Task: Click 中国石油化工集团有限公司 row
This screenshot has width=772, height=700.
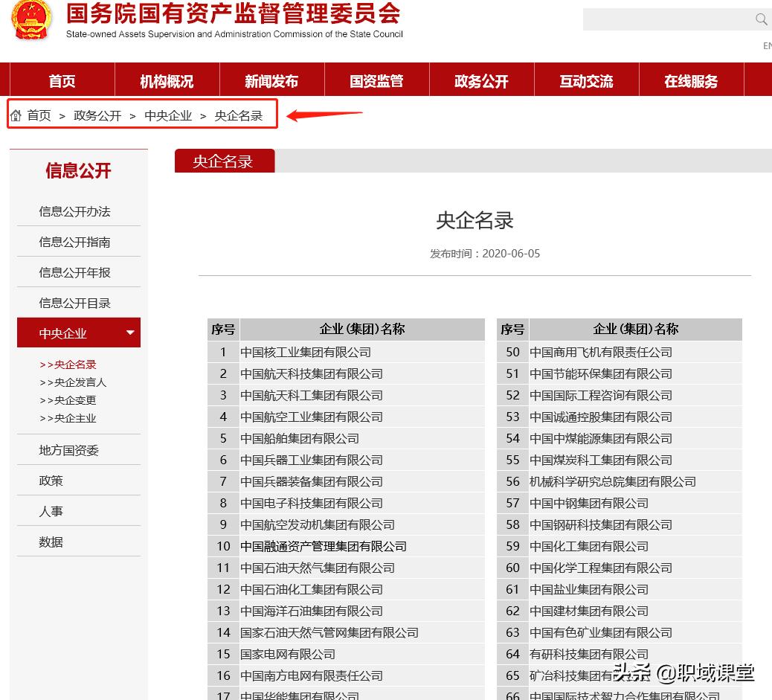Action: (x=346, y=590)
